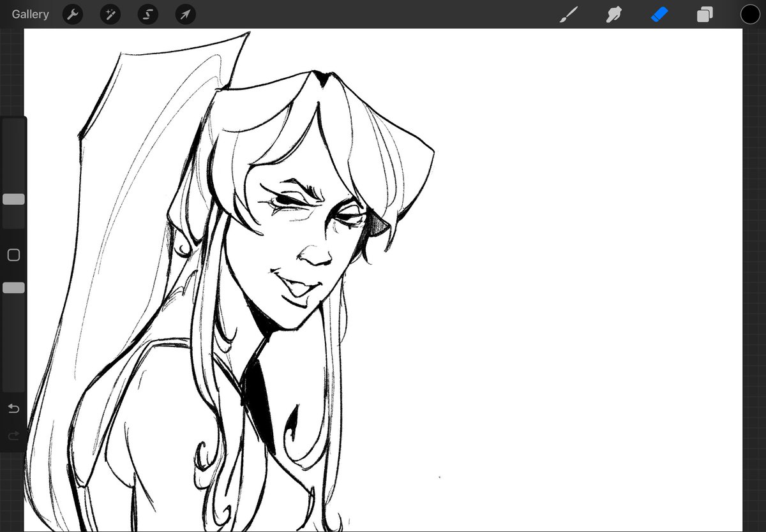
Task: Activate the Selection tool
Action: (x=147, y=14)
